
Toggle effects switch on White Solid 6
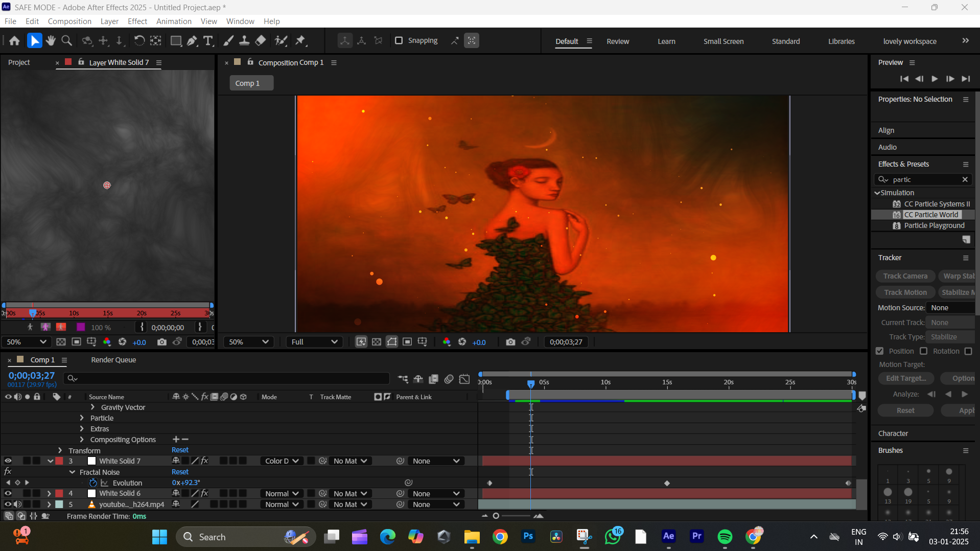(x=205, y=493)
